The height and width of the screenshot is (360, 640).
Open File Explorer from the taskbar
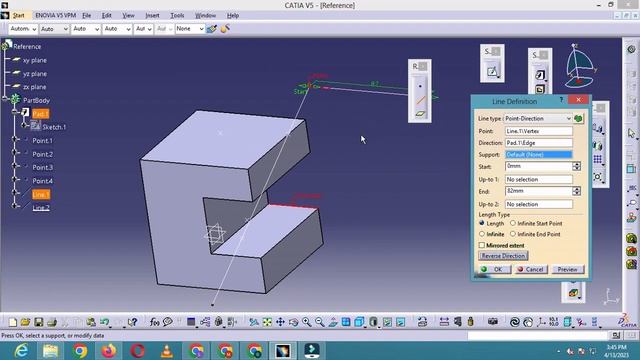[51, 351]
